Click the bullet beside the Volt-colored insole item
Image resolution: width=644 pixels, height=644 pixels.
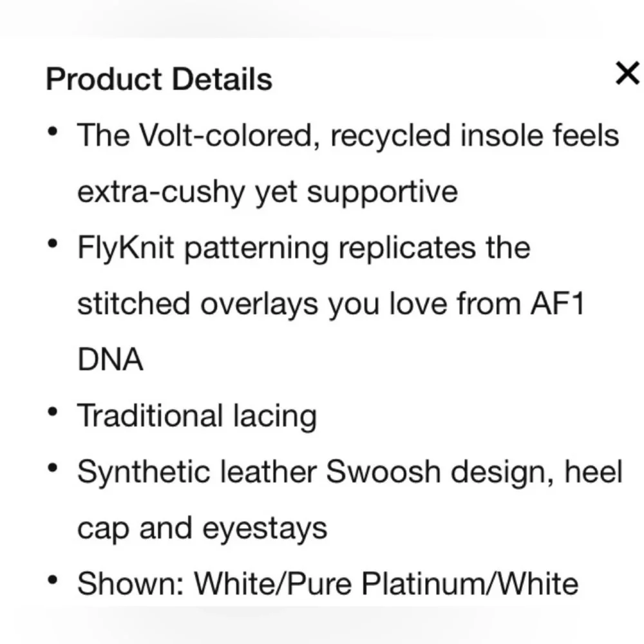tap(53, 132)
